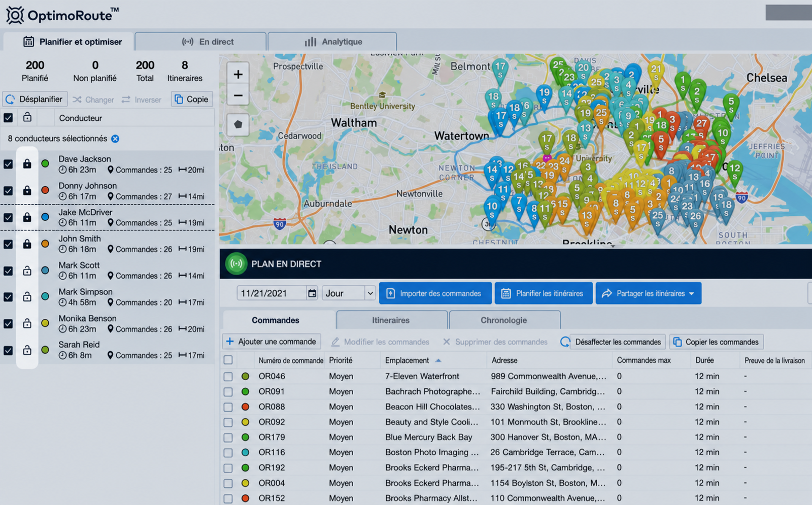Click the Copie button

[192, 99]
